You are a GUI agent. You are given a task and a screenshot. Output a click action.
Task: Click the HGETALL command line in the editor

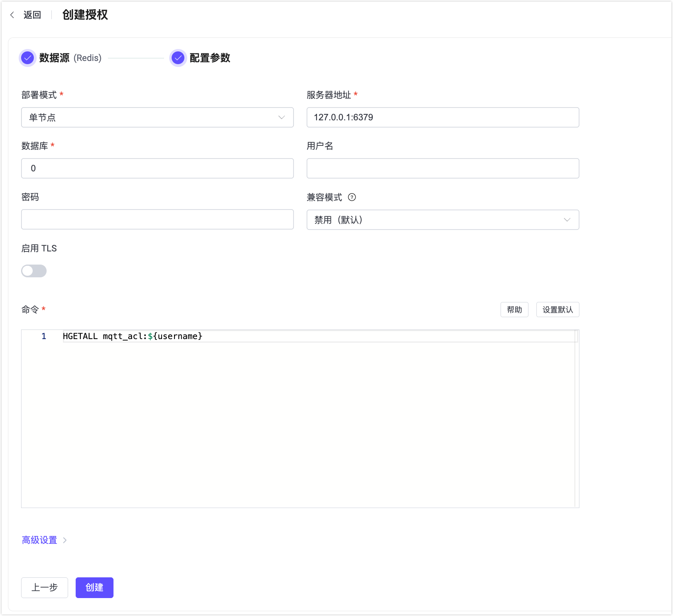(132, 336)
